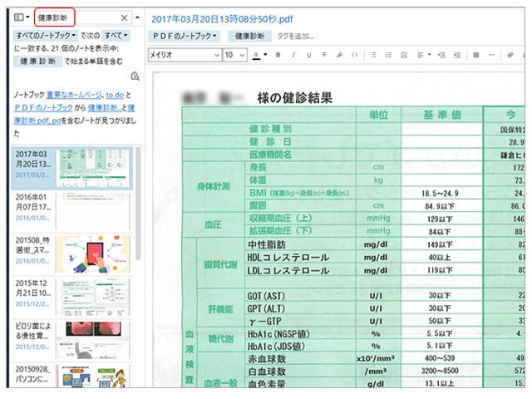Click the 赤血球数 row label
Viewport: 532px width, 399px height.
coord(267,359)
